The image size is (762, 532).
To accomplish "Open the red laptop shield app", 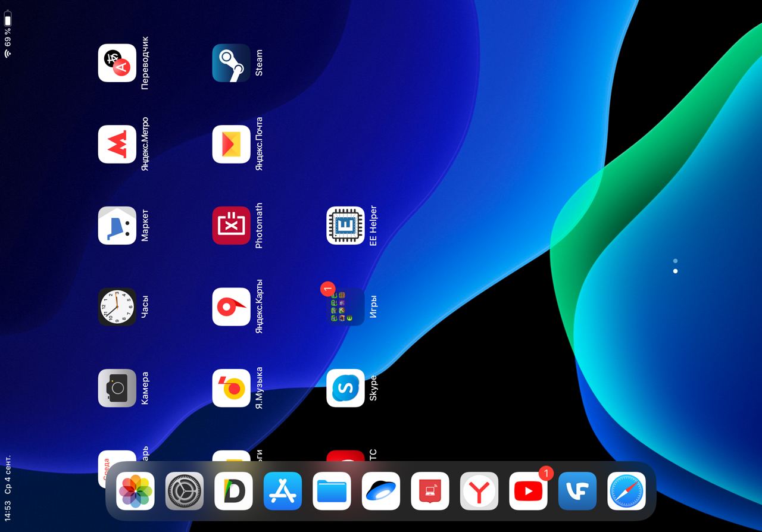I will (430, 491).
